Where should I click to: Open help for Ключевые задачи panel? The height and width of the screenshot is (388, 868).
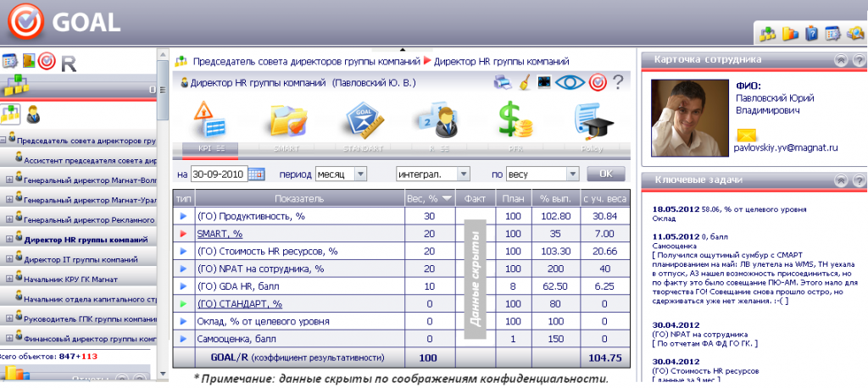(859, 180)
